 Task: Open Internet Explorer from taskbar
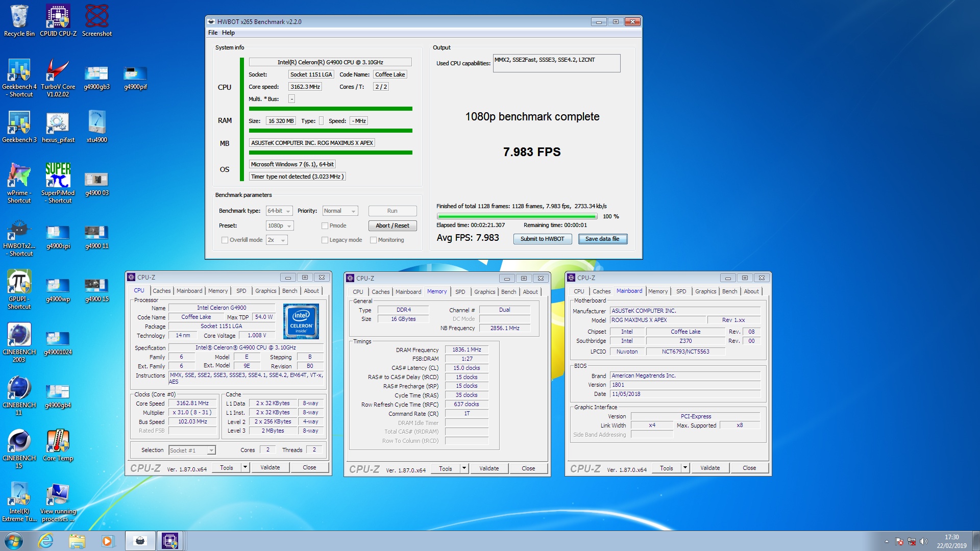pyautogui.click(x=46, y=541)
